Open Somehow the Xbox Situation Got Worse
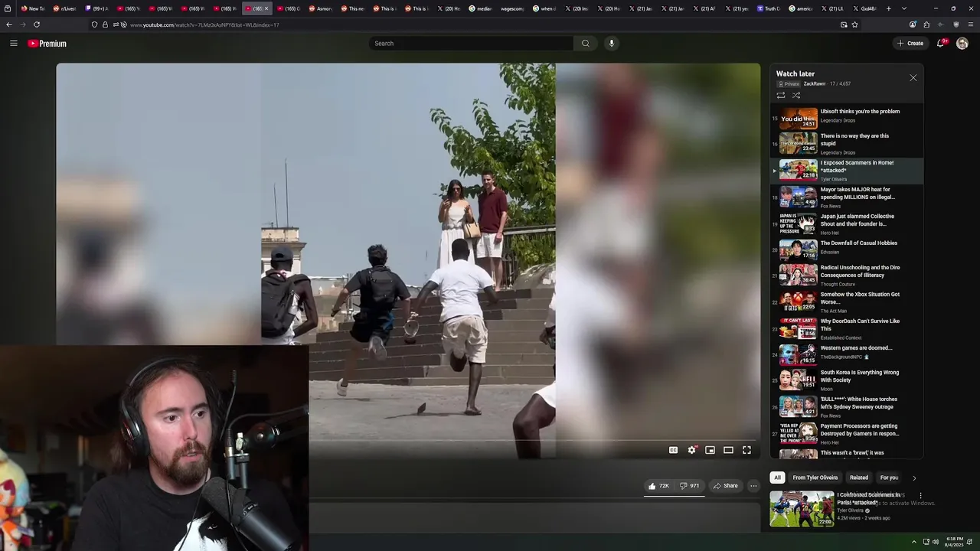 coord(846,302)
